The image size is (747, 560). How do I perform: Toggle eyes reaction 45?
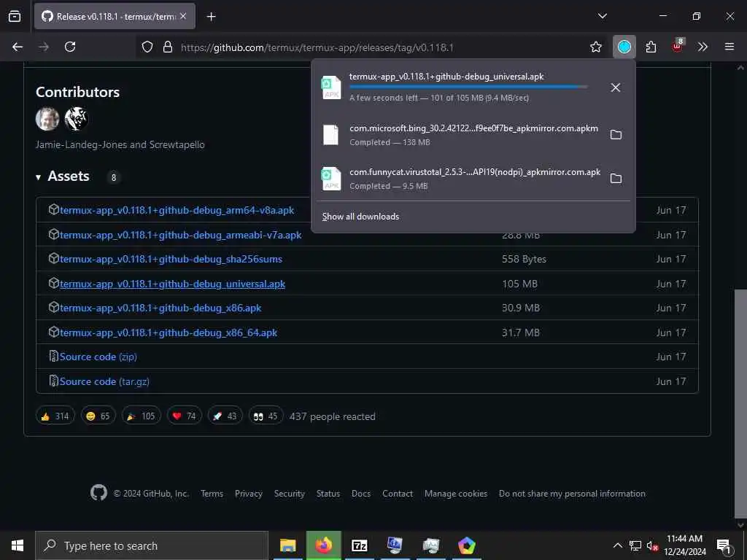click(x=266, y=416)
